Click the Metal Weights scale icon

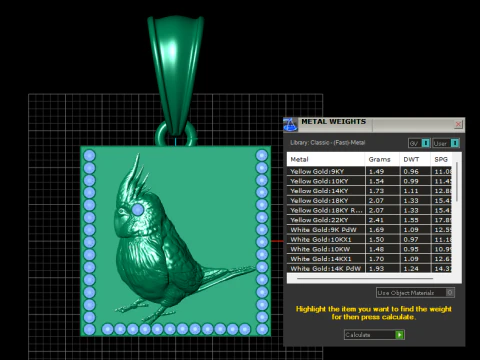pyautogui.click(x=290, y=125)
